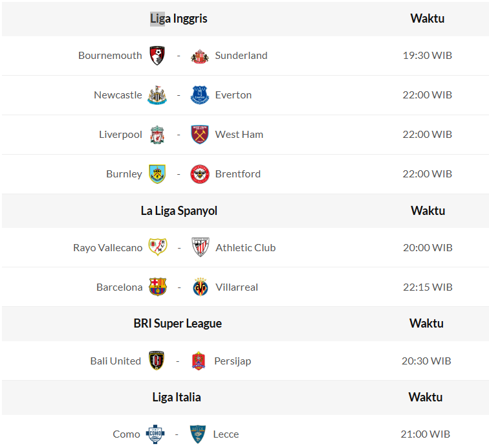Click the Liverpool club crest
This screenshot has height=448, width=489.
(157, 135)
